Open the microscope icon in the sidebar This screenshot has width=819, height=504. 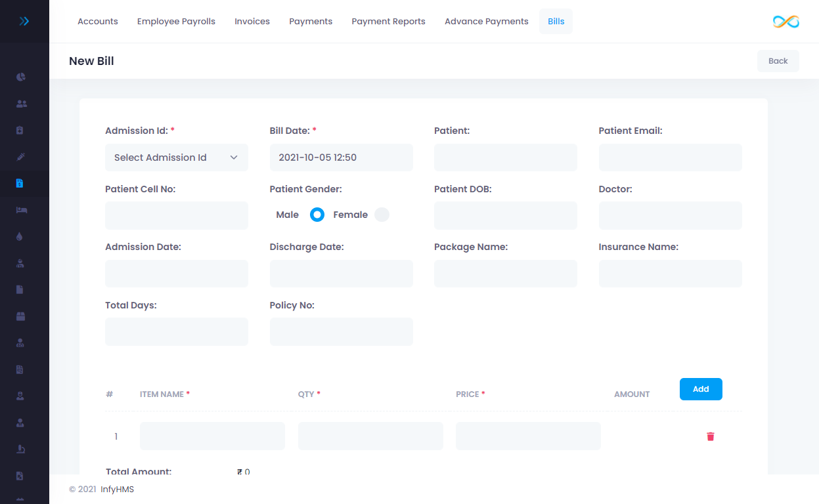pos(21,449)
